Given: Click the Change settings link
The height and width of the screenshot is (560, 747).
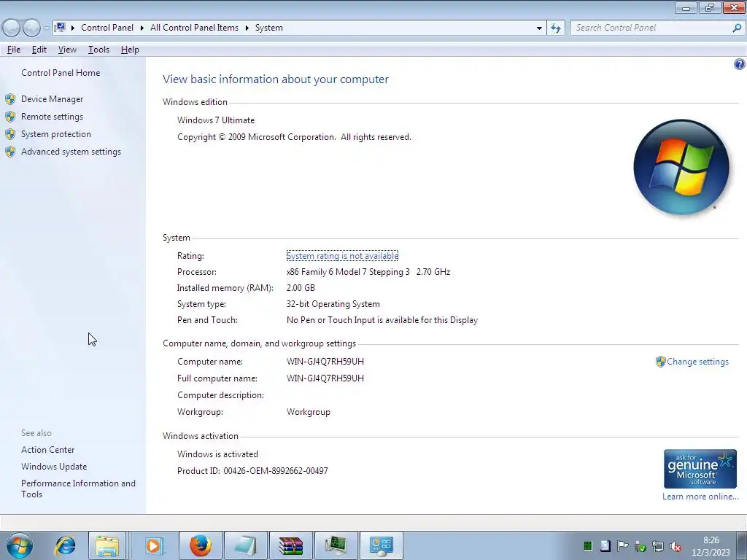Looking at the screenshot, I should click(x=697, y=362).
